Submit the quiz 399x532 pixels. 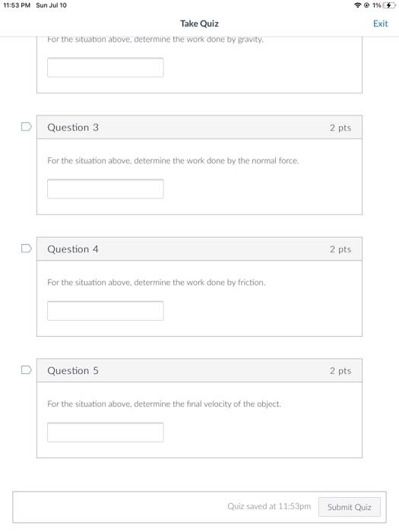[x=349, y=507]
